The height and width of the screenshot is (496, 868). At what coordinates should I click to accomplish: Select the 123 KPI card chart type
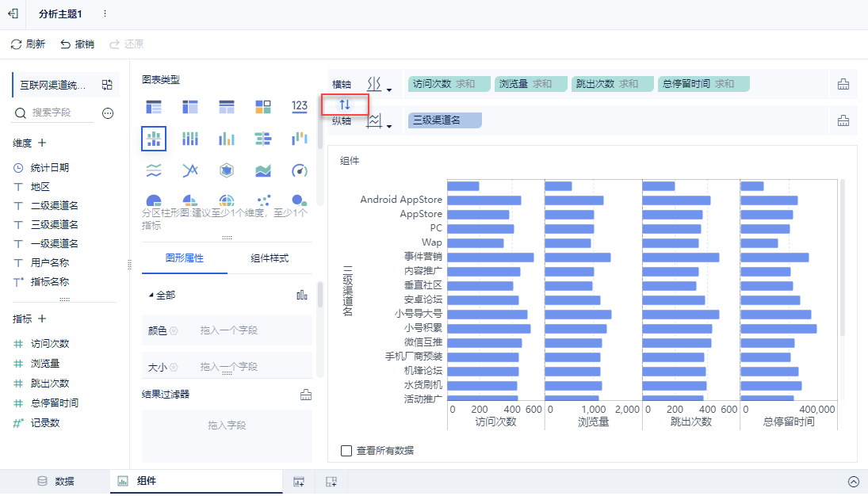300,106
